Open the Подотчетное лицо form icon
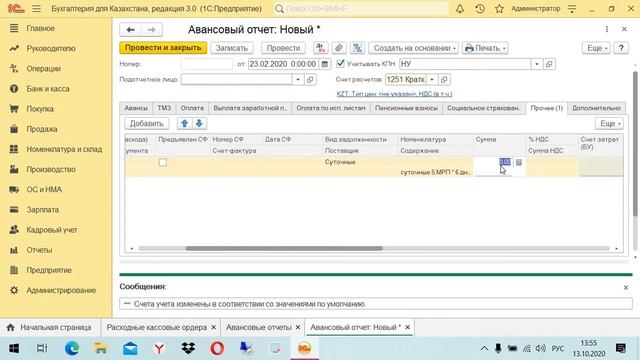 (310, 80)
